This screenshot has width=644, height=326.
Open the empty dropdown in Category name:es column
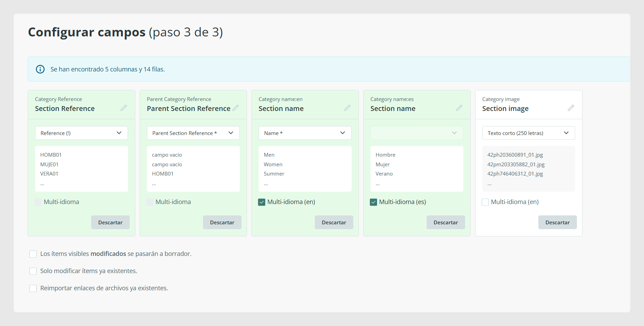tap(417, 133)
